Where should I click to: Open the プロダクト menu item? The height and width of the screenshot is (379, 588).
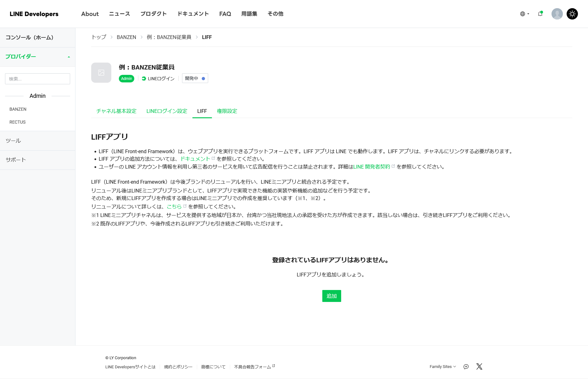pos(153,14)
